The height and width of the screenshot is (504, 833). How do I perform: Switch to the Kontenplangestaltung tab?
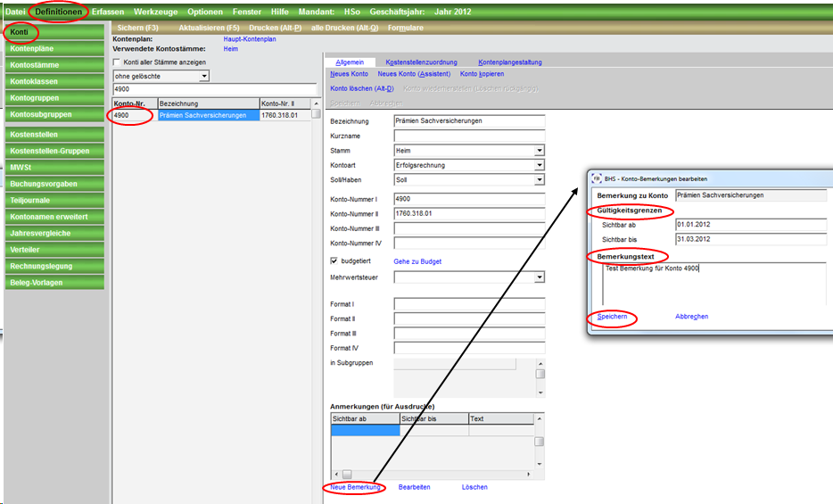click(510, 62)
